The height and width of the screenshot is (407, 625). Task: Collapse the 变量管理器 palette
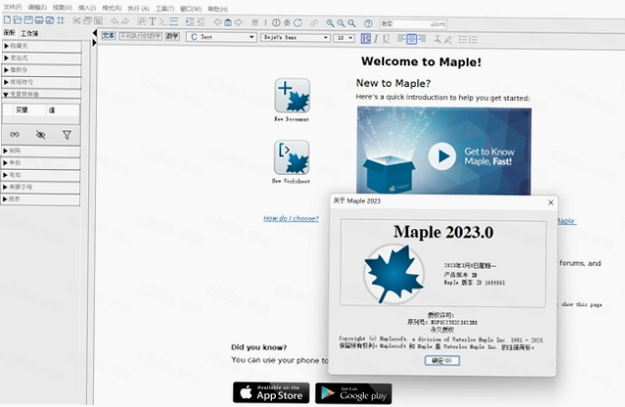41,94
